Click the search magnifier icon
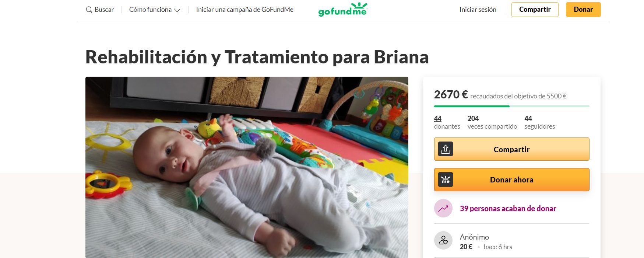This screenshot has height=258, width=644. (89, 10)
